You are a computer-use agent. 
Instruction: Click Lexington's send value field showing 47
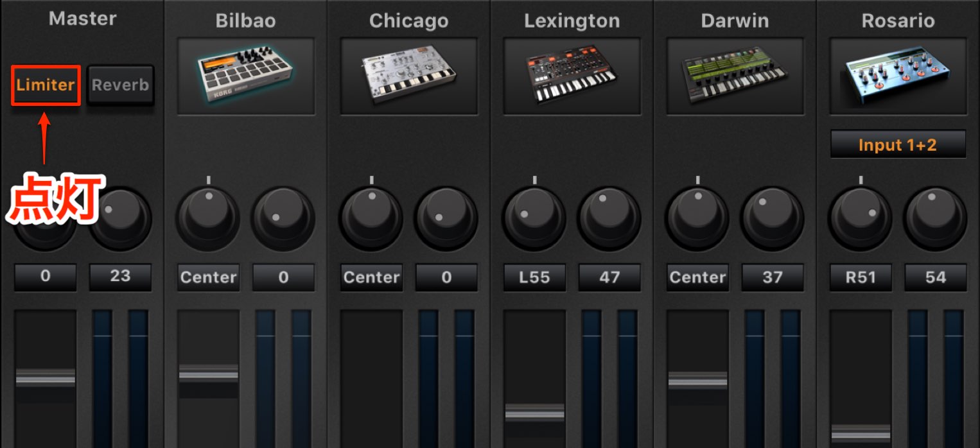pyautogui.click(x=609, y=277)
